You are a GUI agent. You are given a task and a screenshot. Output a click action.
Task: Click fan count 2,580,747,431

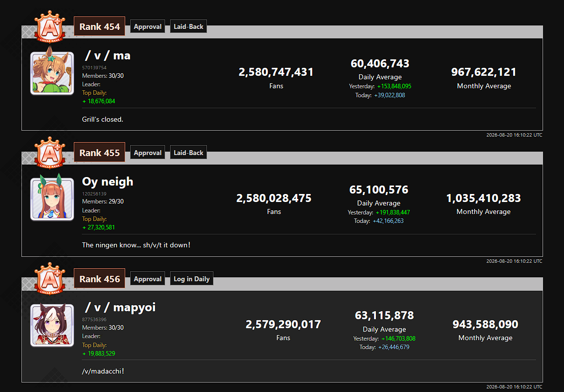pyautogui.click(x=276, y=72)
